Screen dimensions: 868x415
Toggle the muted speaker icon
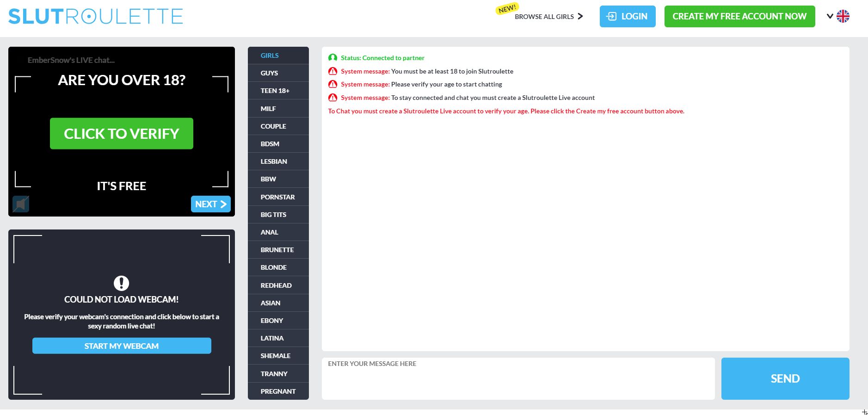tap(21, 204)
